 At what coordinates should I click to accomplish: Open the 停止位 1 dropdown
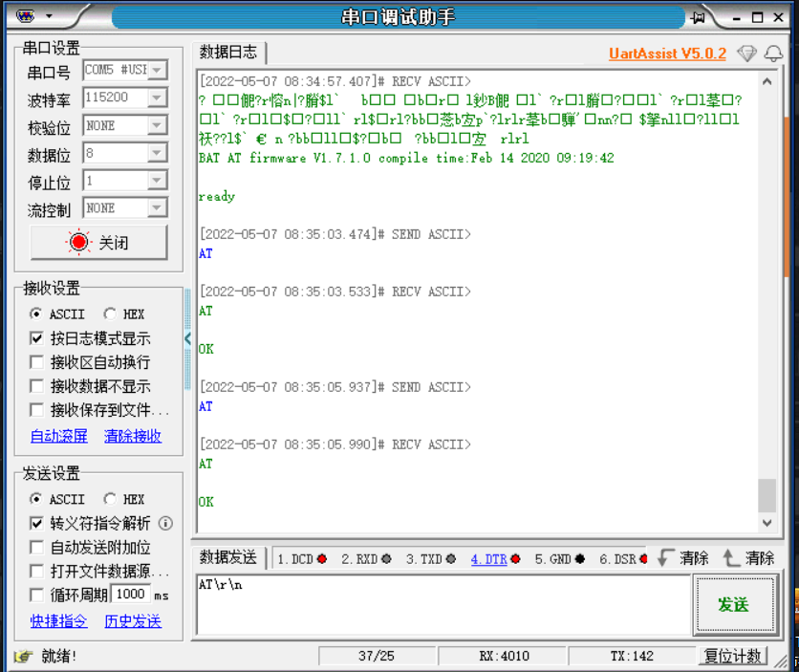[158, 181]
